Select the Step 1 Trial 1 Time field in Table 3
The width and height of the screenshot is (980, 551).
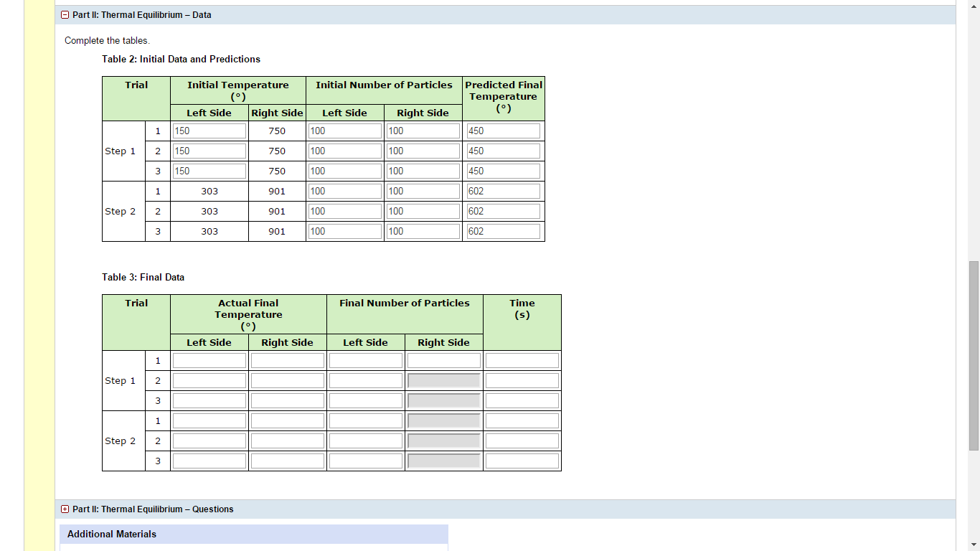pos(522,359)
